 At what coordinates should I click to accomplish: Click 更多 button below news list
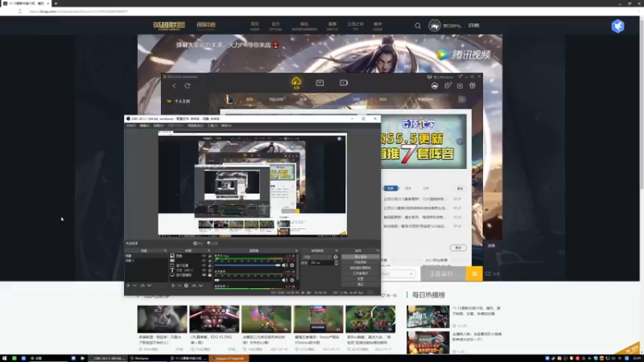458,248
